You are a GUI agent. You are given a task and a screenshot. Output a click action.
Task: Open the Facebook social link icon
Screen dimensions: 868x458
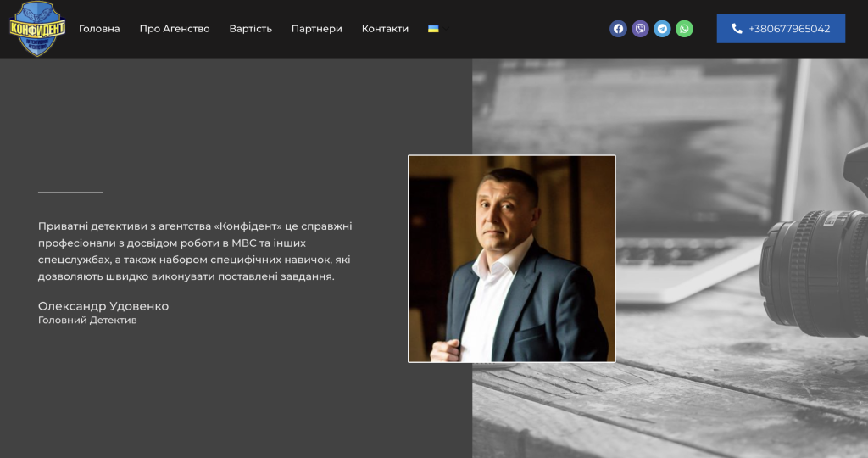(x=618, y=29)
